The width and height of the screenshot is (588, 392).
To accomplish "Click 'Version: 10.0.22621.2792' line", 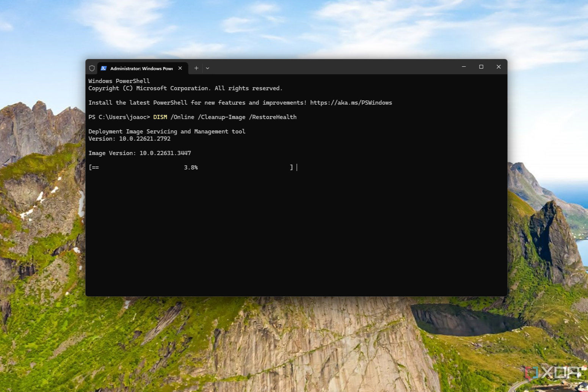I will pyautogui.click(x=129, y=139).
